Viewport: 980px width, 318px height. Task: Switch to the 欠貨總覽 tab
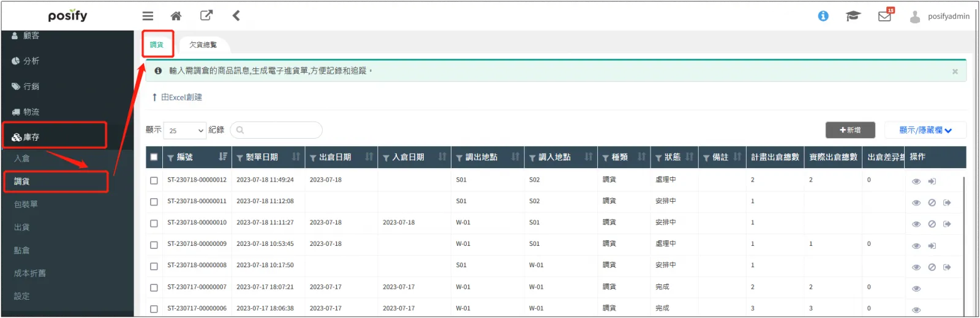[x=203, y=45]
